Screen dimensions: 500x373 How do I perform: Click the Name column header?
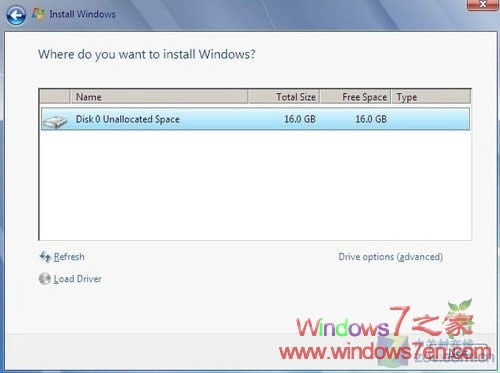pos(159,97)
